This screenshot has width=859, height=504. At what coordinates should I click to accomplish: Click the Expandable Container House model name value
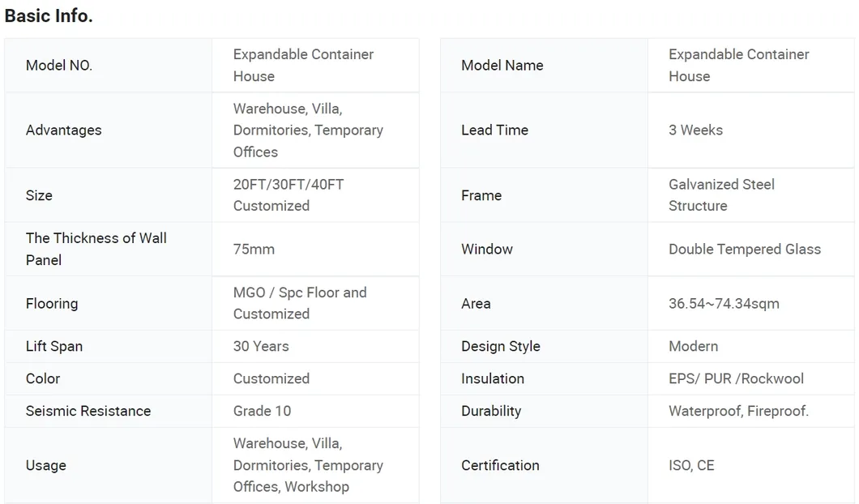738,65
